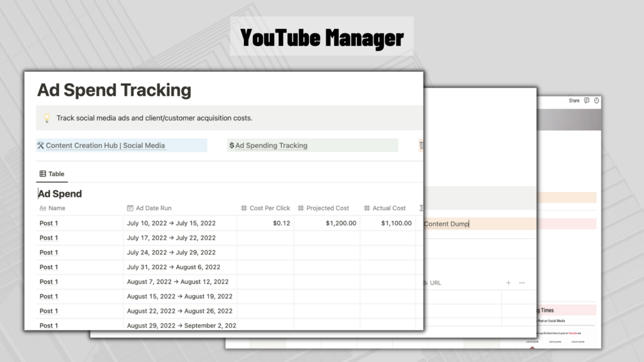Image resolution: width=644 pixels, height=362 pixels.
Task: Click the three-dots menu near URL column
Action: click(522, 283)
